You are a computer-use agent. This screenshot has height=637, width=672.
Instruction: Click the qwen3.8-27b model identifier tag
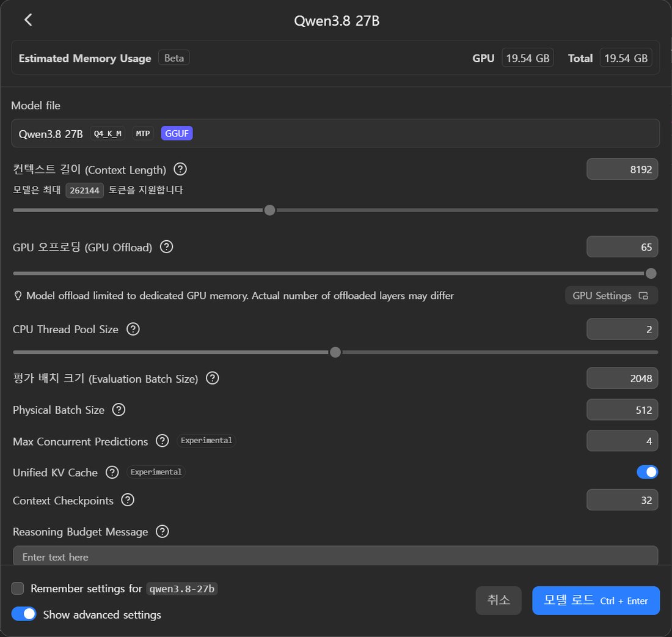pyautogui.click(x=181, y=589)
